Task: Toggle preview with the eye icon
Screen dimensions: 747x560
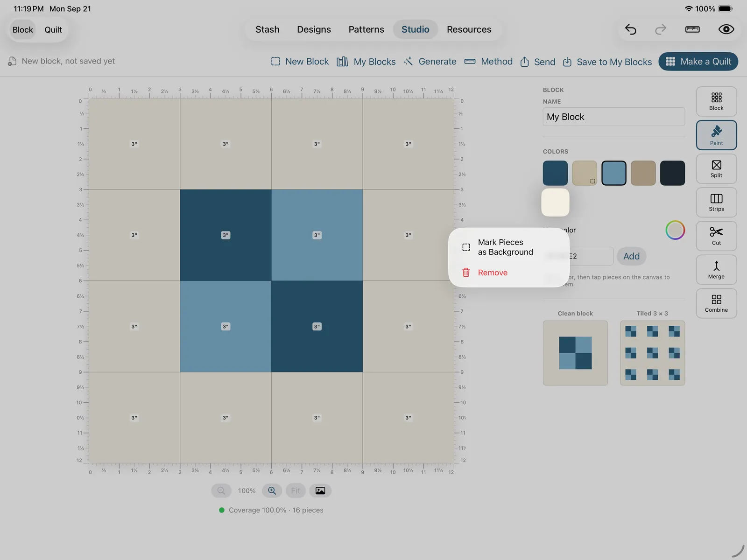Action: (726, 29)
